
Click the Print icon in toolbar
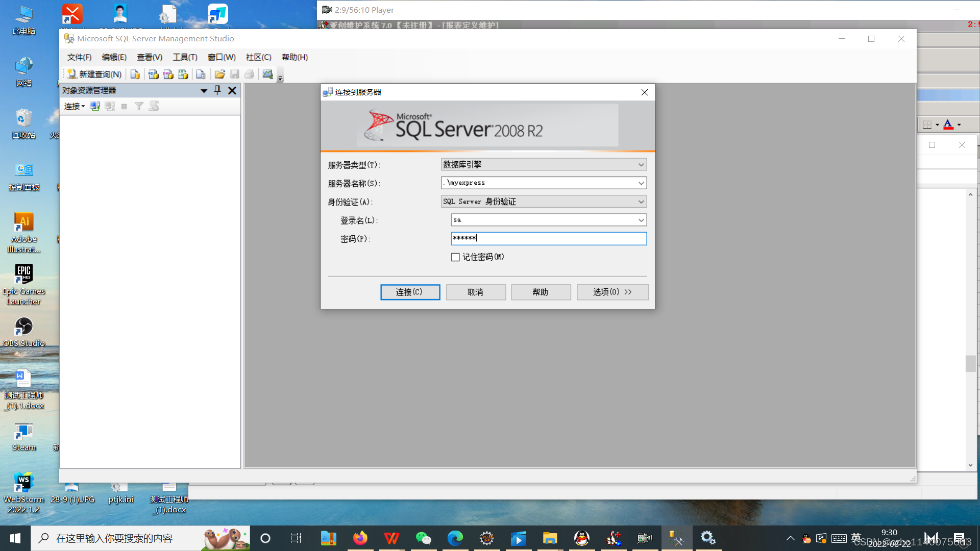249,74
